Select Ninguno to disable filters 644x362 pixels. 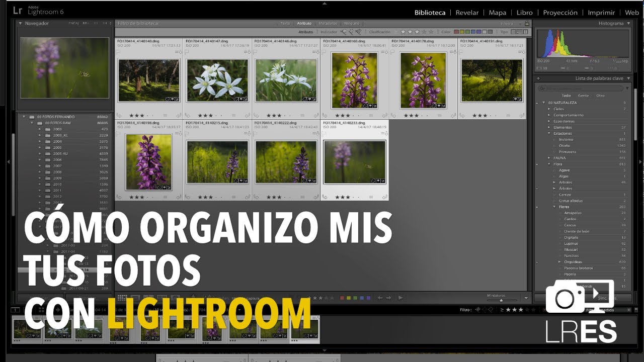coord(352,23)
